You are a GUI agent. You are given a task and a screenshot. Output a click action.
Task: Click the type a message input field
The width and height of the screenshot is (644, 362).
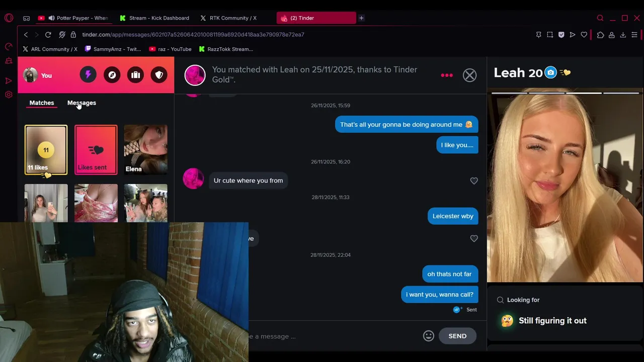[x=332, y=336]
